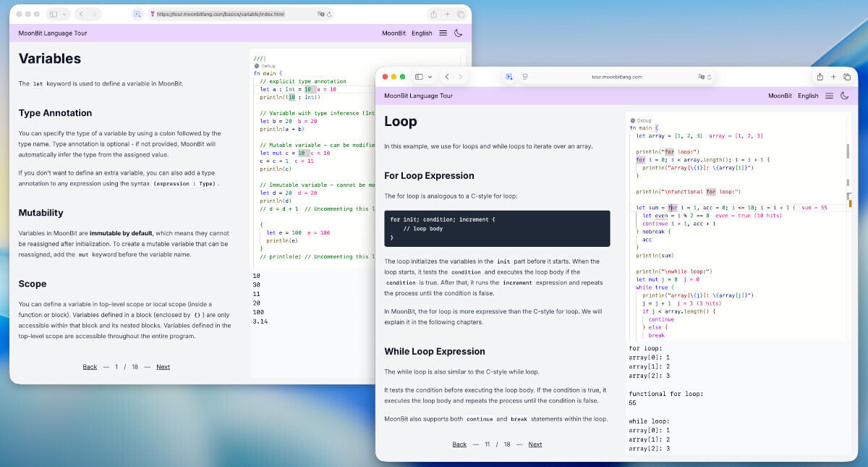Click the extension icon in Variables window toolbar
The height and width of the screenshot is (467, 868).
pyautogui.click(x=137, y=14)
